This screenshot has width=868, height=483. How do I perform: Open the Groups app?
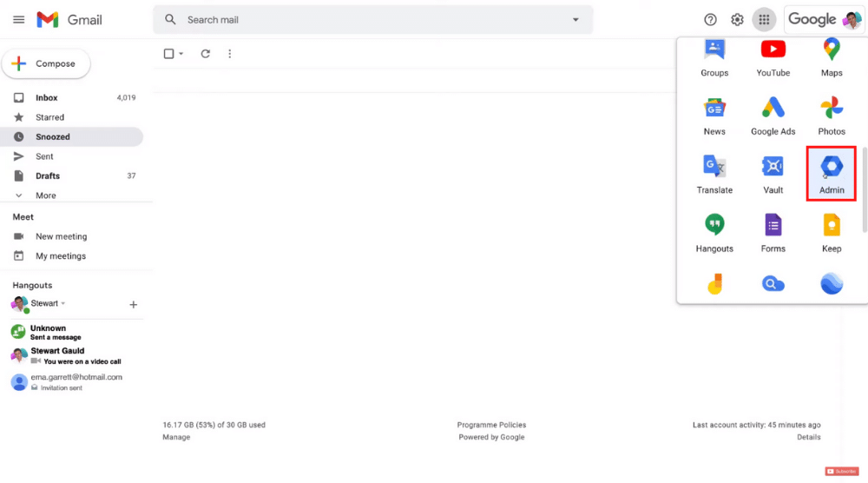(714, 58)
